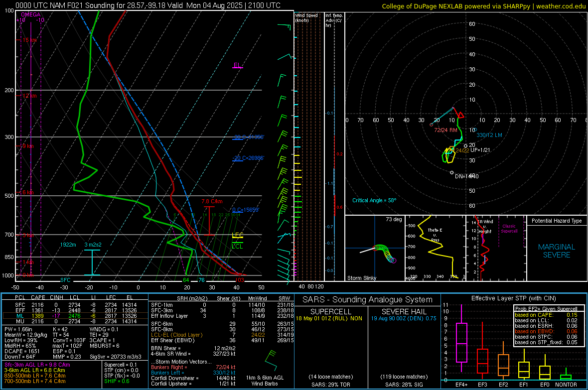Click the 73 deg slinky tilt value
Screen dimensions: 588x390
click(393, 219)
